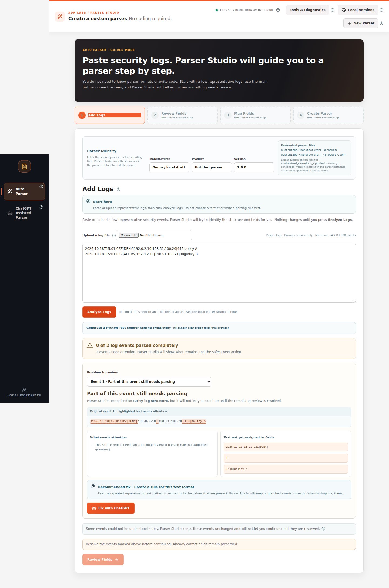
Task: Click Fix with ChatGPT button
Action: pos(111,508)
